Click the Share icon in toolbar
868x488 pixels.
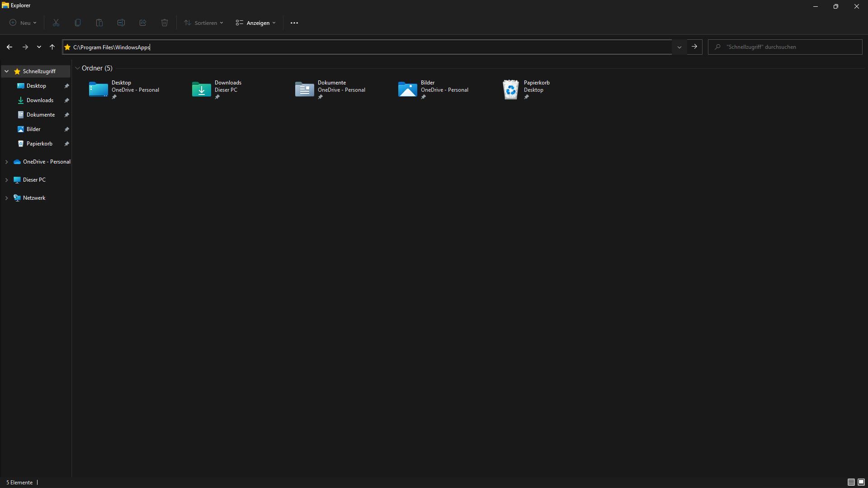pyautogui.click(x=143, y=23)
